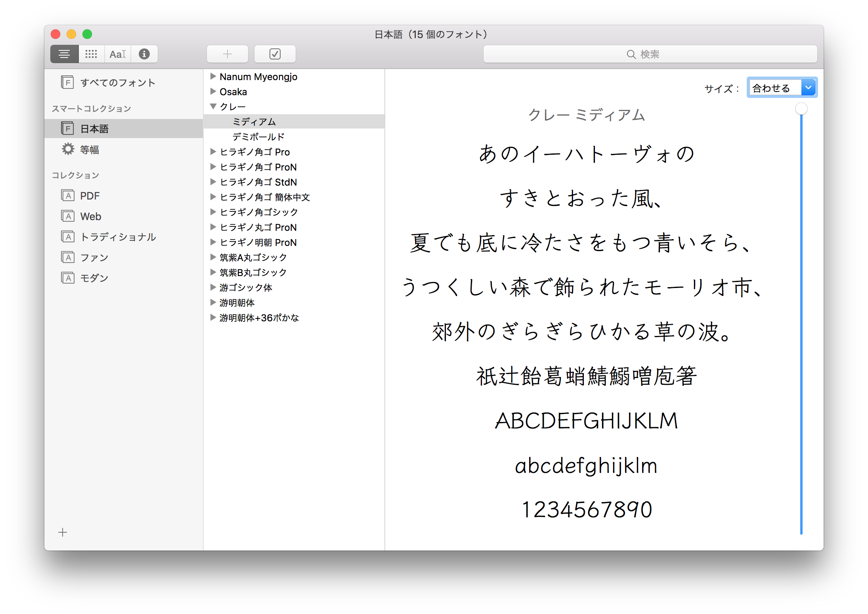Viewport: 868px width, 614px height.
Task: Select the ミディアム font style
Action: pos(294,121)
